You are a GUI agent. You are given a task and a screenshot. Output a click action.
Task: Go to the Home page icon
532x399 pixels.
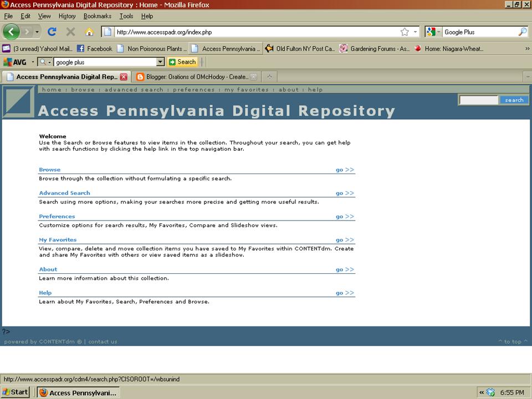coord(89,32)
